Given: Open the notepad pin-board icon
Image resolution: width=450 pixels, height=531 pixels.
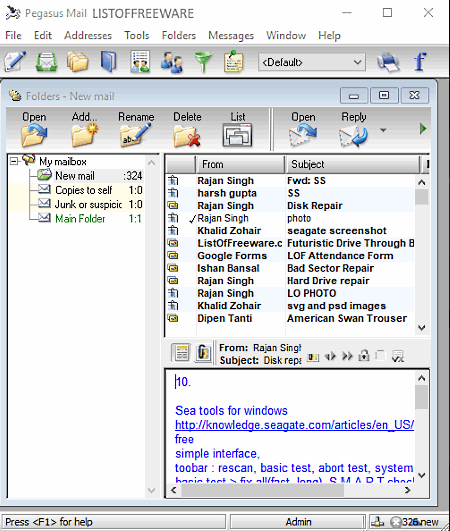Looking at the screenshot, I should tap(234, 62).
